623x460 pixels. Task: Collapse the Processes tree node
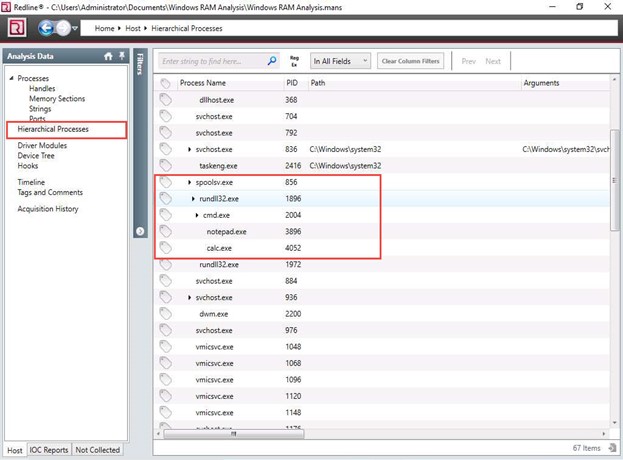tap(11, 78)
